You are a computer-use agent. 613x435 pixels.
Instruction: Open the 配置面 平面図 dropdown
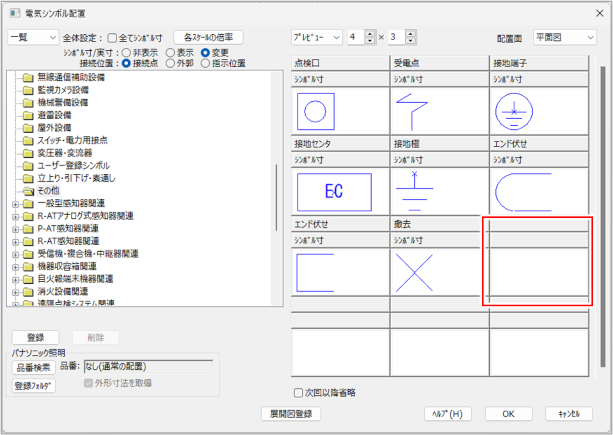click(x=567, y=37)
